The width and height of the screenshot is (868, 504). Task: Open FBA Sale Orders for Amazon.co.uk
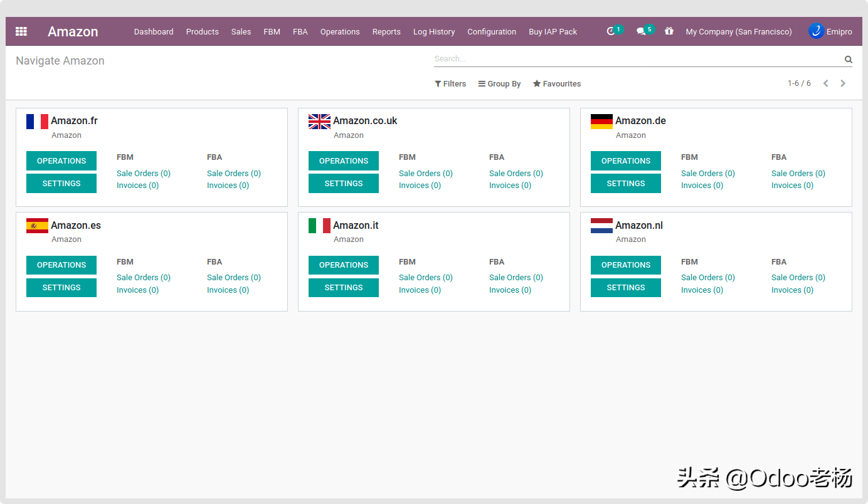click(516, 174)
